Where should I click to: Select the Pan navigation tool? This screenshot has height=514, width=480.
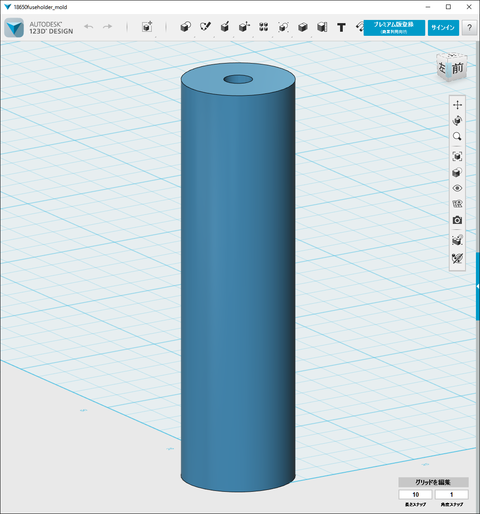click(x=457, y=105)
